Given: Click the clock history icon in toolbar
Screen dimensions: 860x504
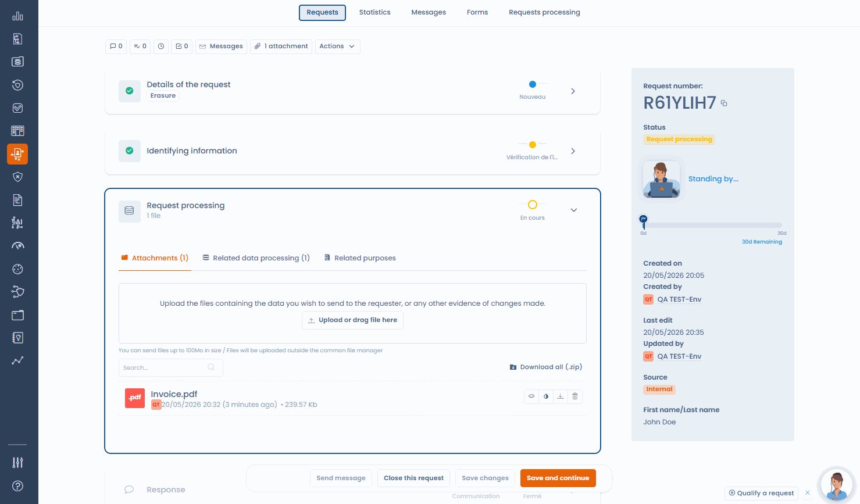Looking at the screenshot, I should point(161,47).
